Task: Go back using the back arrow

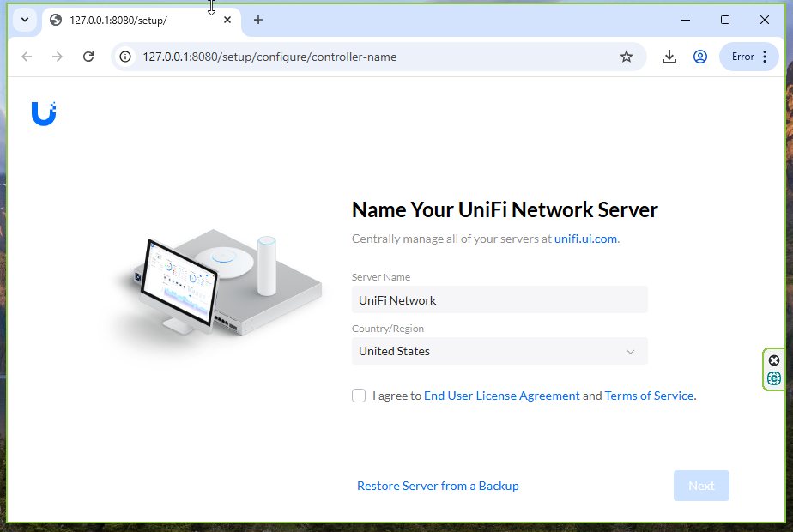Action: 27,57
